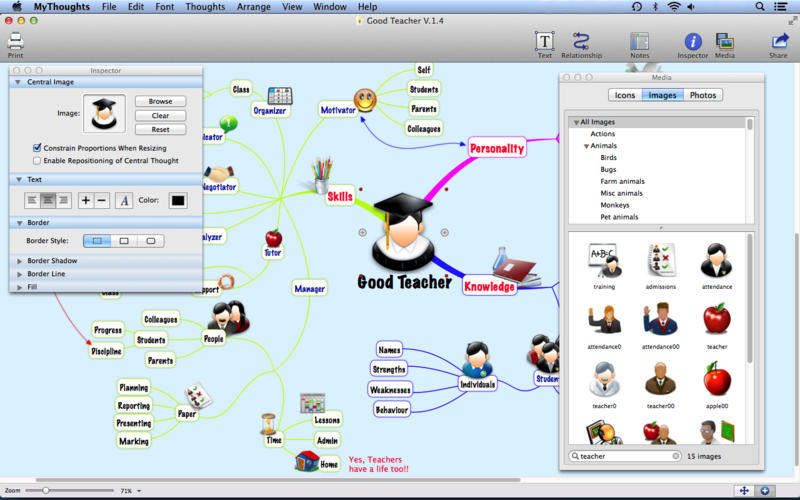Toggle Constrain Proportions When Resizing
Screen dimensions: 800x500
click(37, 148)
